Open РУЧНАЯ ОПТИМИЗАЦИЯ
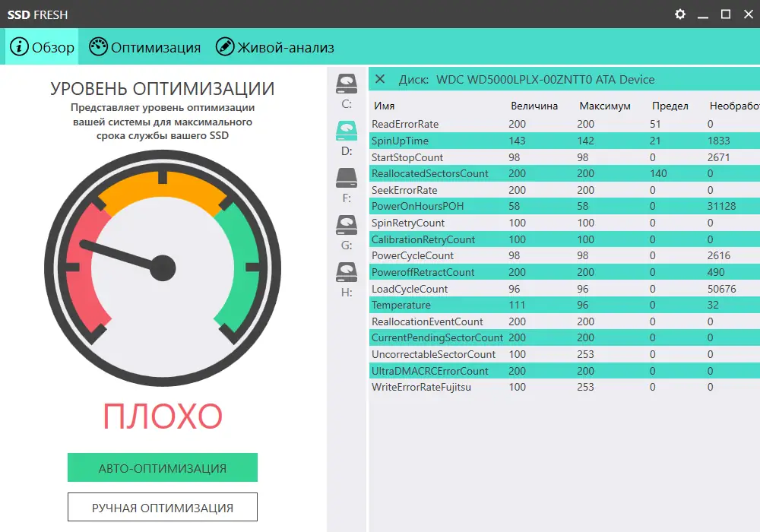Viewport: 760px width, 532px height. (x=163, y=507)
